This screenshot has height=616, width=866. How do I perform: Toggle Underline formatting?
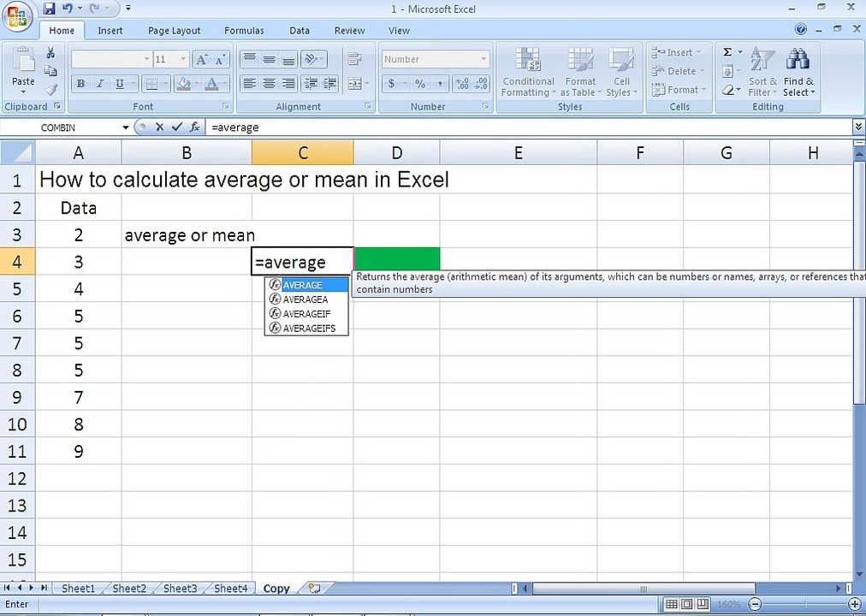[119, 84]
